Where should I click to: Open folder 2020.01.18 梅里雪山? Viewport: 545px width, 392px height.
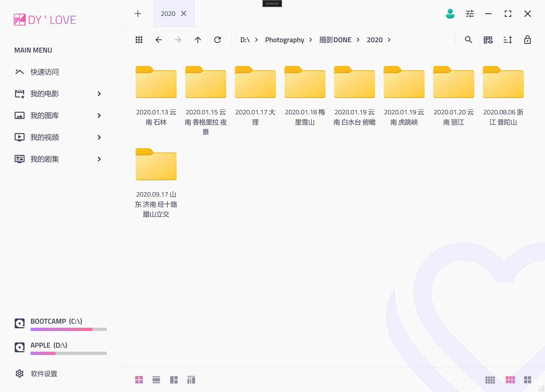point(305,96)
